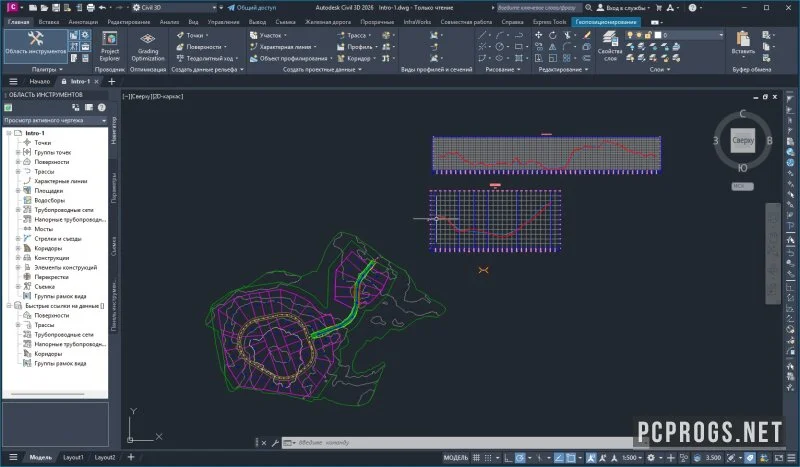Open the Просмотр активного чертежа dropdown
This screenshot has height=467, width=800.
point(55,120)
